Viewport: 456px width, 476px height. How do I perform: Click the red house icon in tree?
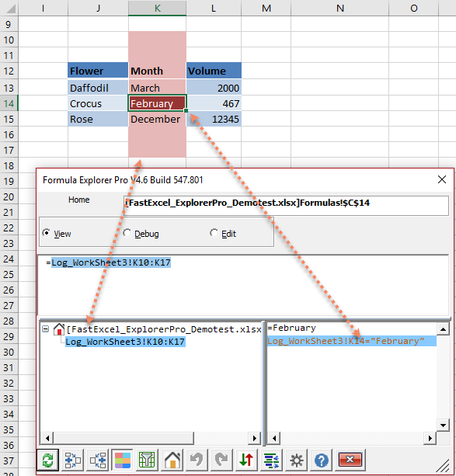point(59,329)
